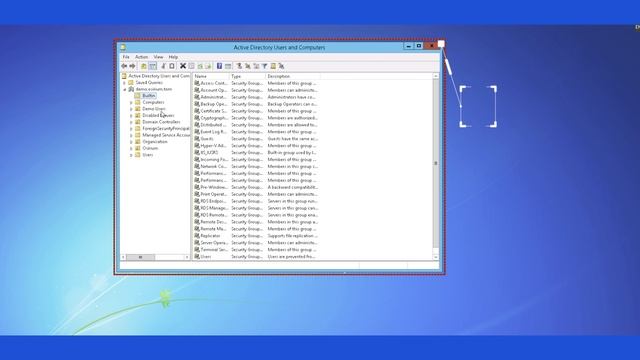
Task: Select the Saved Queries node
Action: pyautogui.click(x=149, y=82)
